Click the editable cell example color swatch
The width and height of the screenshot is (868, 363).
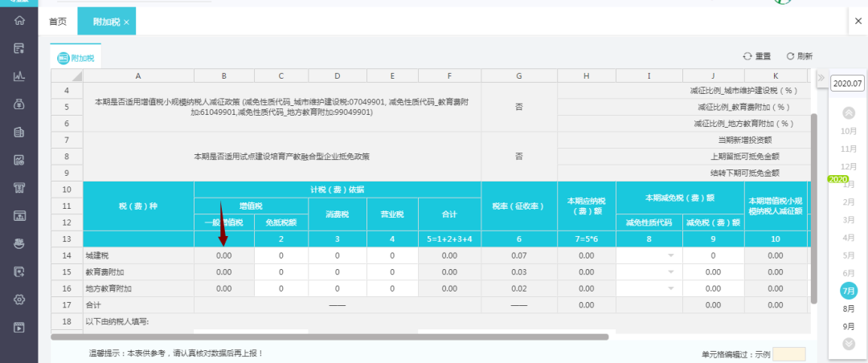click(x=788, y=354)
